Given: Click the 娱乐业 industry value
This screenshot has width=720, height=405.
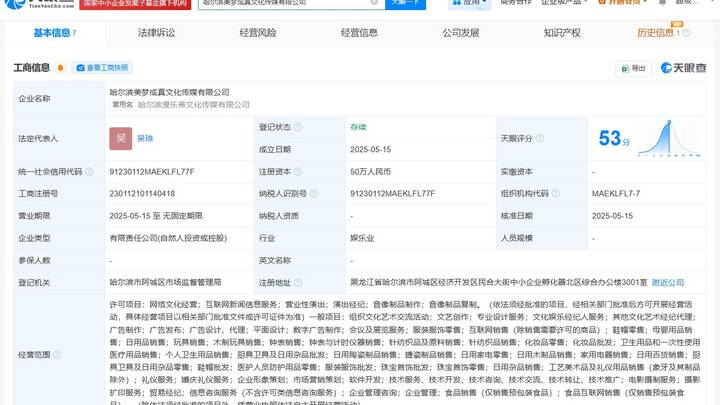Looking at the screenshot, I should click(362, 238).
